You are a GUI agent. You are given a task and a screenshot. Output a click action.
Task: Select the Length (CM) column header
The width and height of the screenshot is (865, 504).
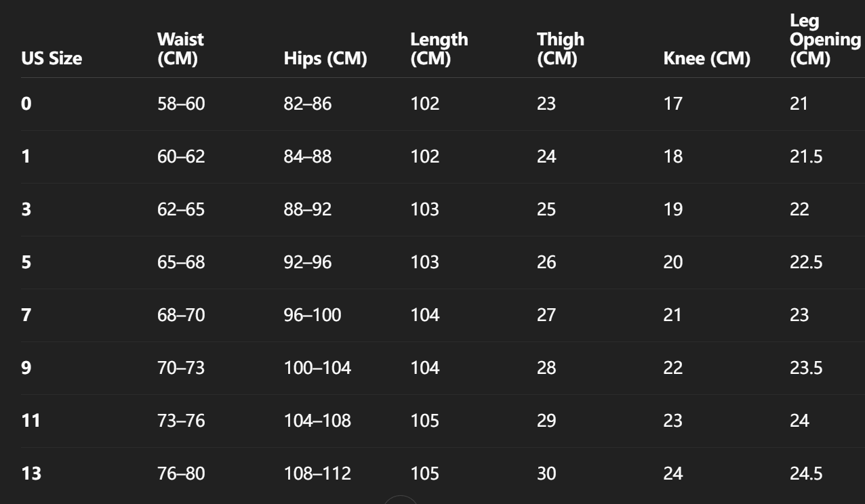(439, 50)
